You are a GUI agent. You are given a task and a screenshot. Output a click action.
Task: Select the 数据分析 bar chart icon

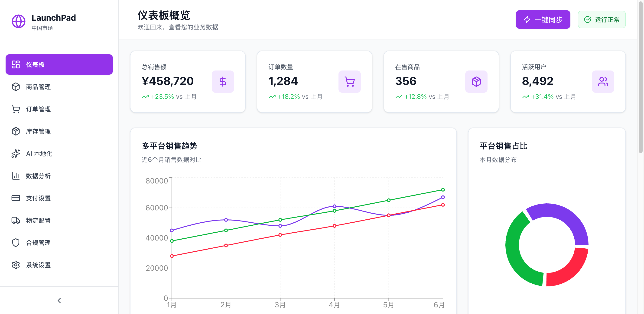(16, 176)
